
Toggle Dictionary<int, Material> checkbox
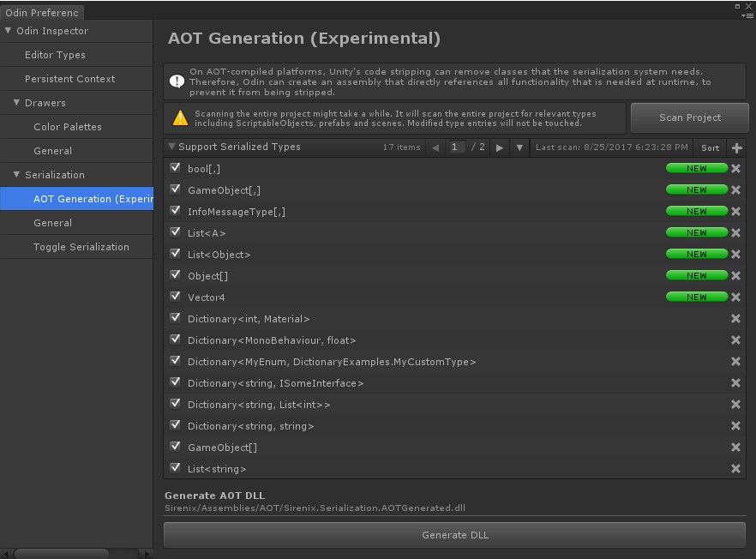[175, 318]
